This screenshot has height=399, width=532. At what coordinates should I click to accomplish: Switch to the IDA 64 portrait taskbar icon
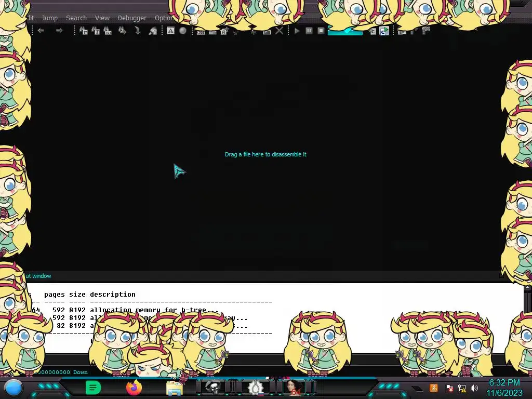(294, 388)
